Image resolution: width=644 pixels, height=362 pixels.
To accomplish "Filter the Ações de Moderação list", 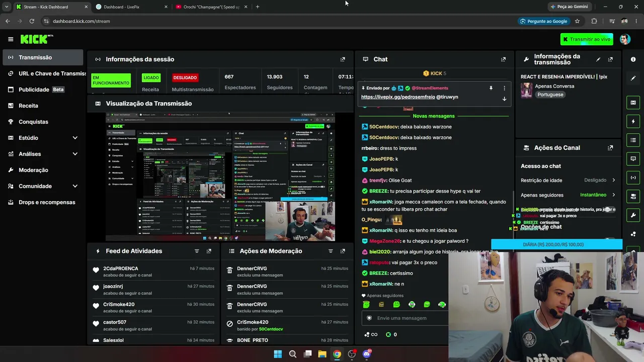I will [331, 251].
